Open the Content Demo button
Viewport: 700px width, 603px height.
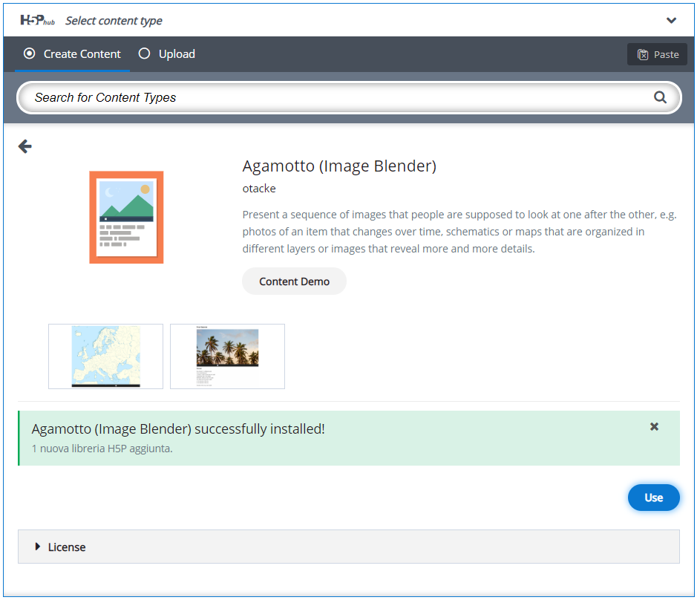tap(294, 281)
